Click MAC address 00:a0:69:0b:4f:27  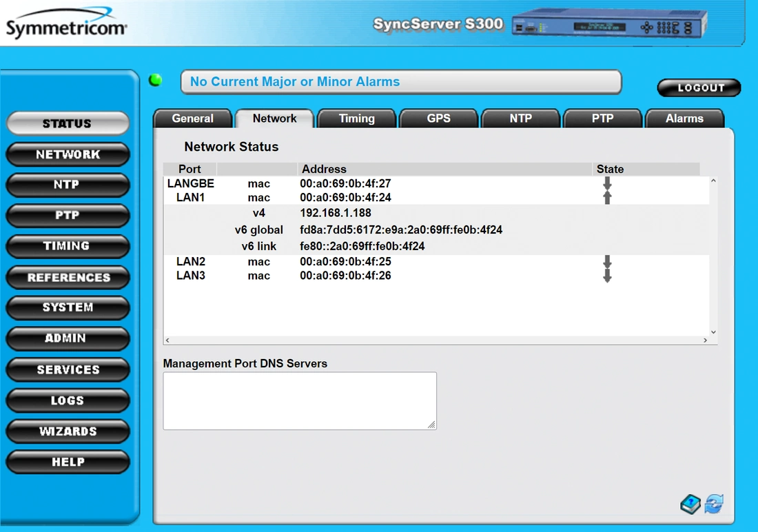pyautogui.click(x=345, y=183)
